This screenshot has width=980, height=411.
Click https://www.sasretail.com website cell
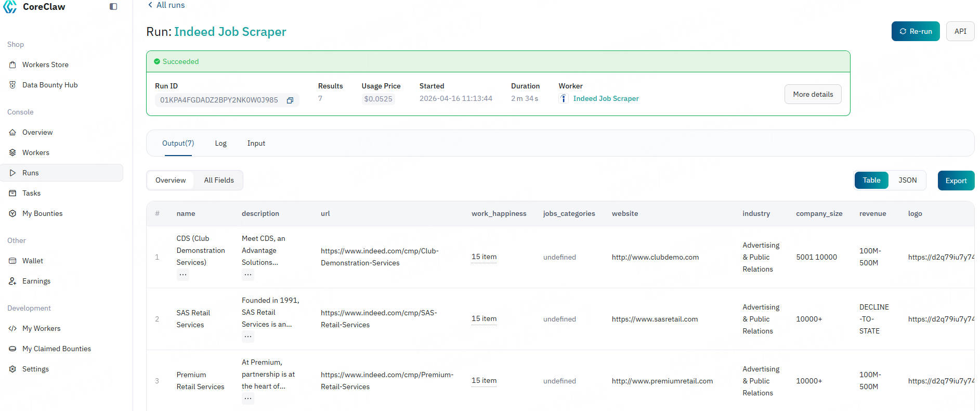tap(655, 319)
